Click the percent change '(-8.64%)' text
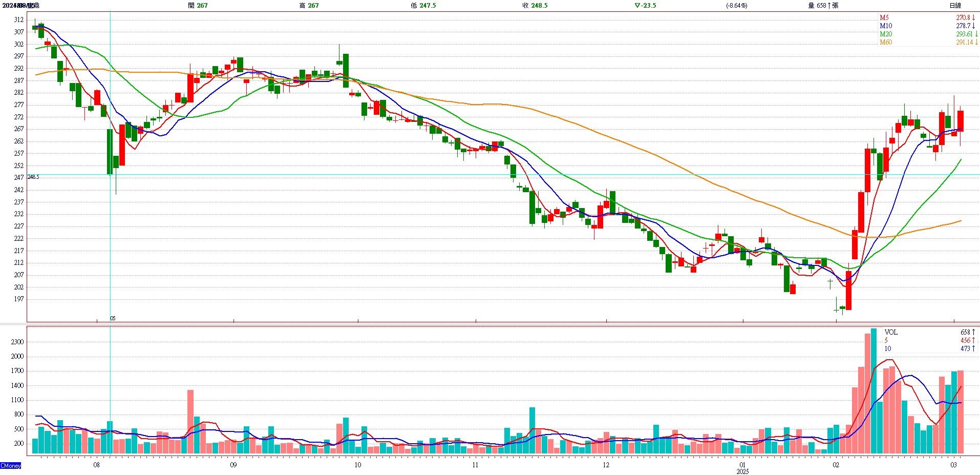Screen dimensions: 980x475 pos(736,6)
